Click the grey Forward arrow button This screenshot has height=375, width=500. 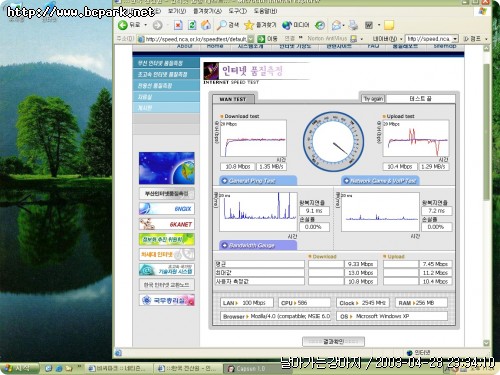click(157, 25)
